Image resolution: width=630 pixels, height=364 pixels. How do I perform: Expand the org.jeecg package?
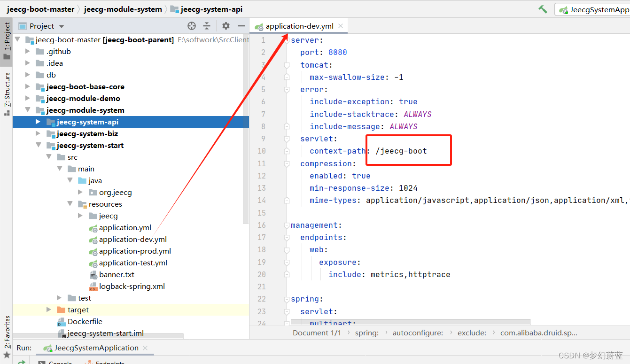80,192
